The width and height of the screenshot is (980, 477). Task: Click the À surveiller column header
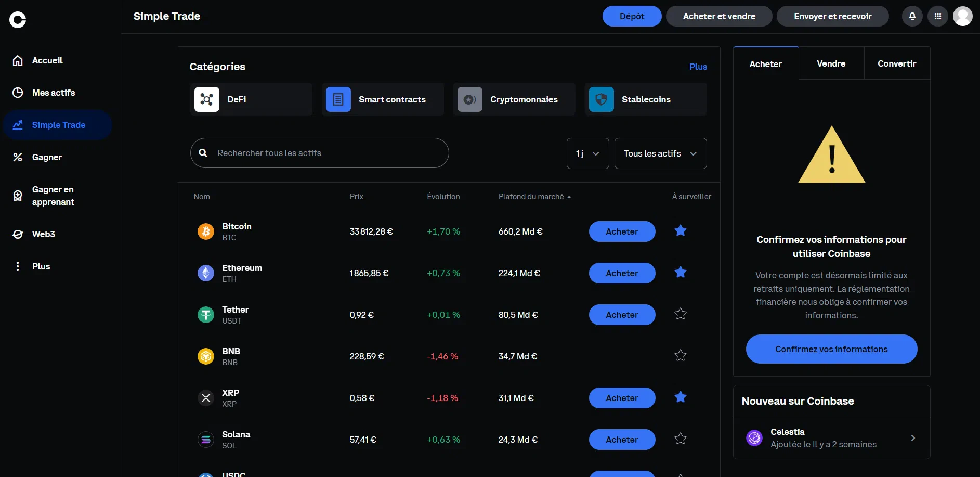point(691,197)
